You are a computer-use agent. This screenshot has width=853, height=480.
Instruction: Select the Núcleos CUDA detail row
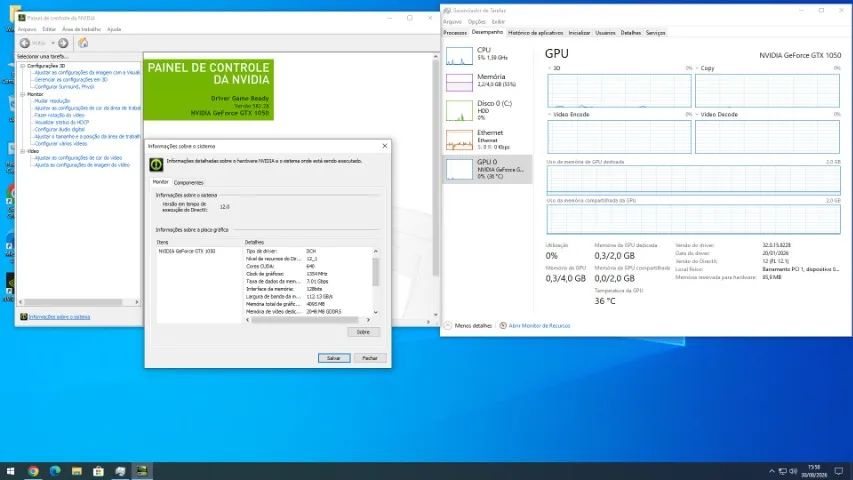pos(307,267)
